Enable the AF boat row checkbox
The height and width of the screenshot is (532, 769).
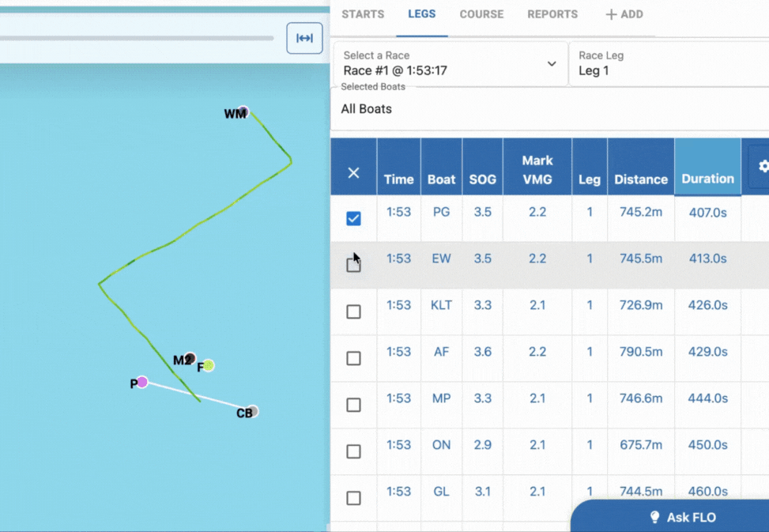(353, 358)
